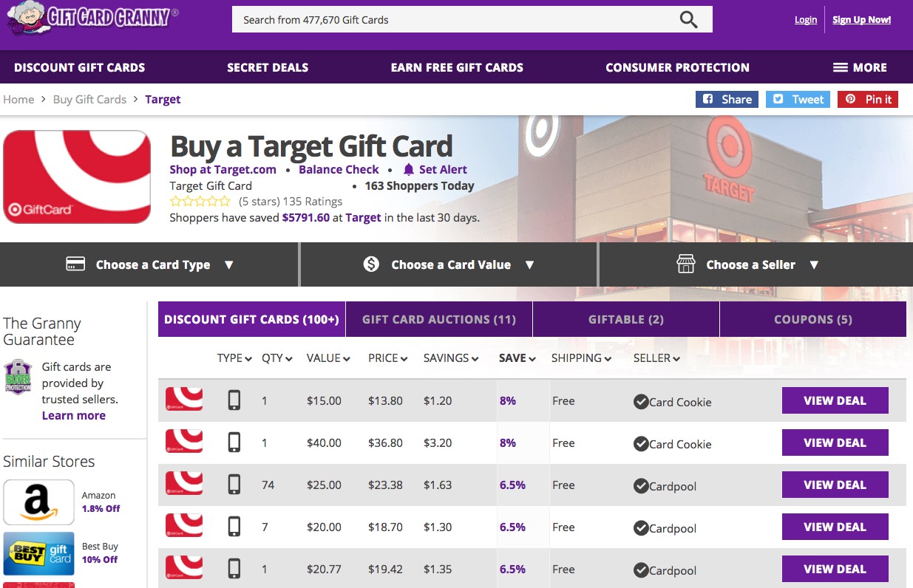Click the store icon in Choose a Seller
The height and width of the screenshot is (588, 913).
(686, 264)
